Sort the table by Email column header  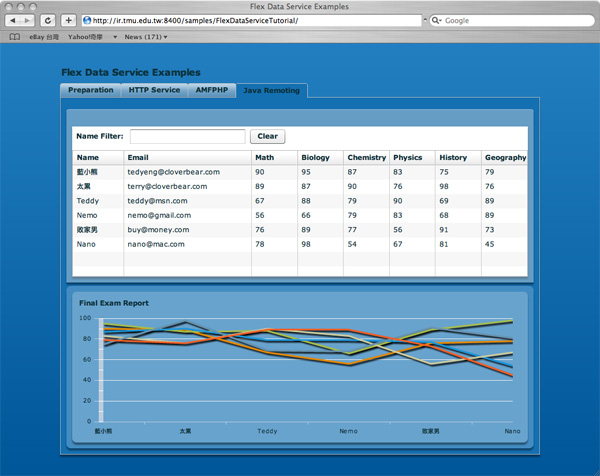pyautogui.click(x=186, y=157)
